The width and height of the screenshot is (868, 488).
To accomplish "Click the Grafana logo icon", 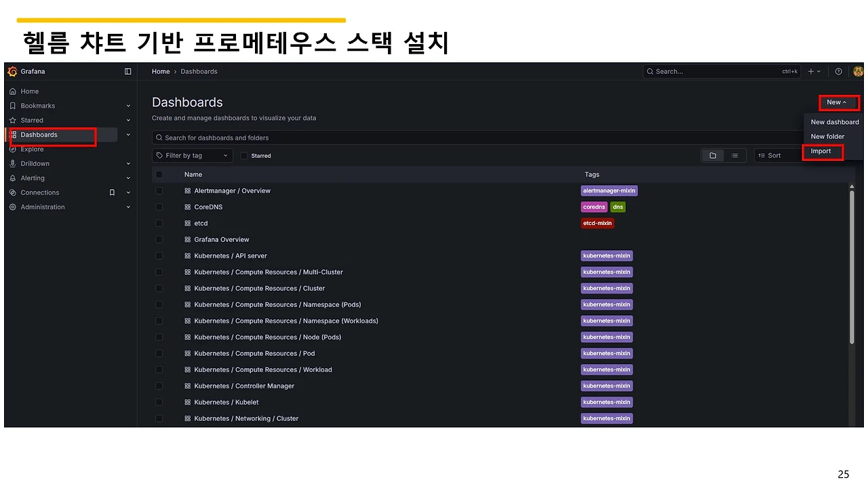I will coord(11,71).
